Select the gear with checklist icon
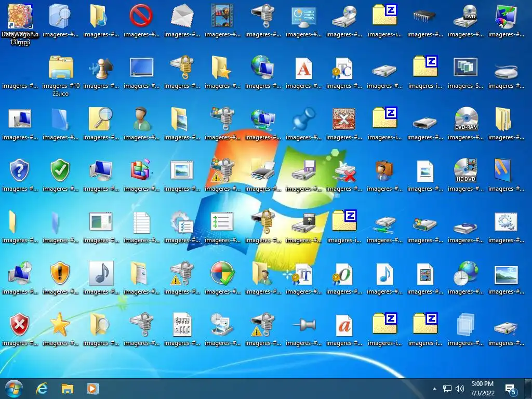 point(182,222)
